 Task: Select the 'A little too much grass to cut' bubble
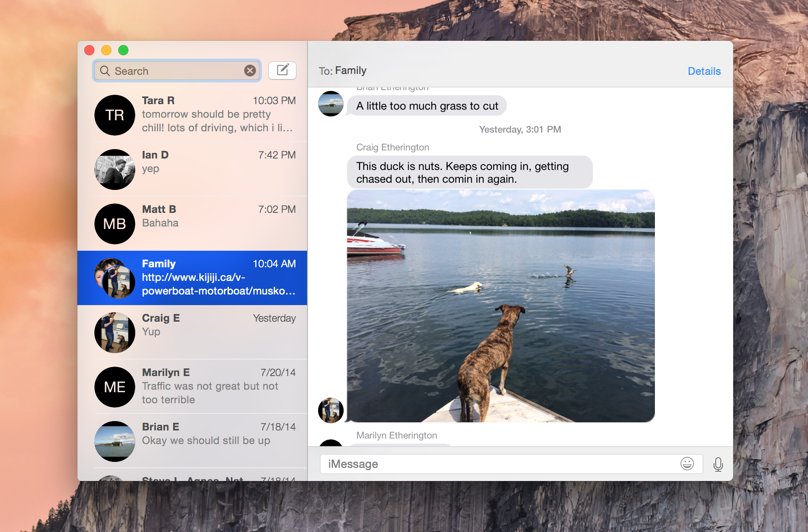427,106
